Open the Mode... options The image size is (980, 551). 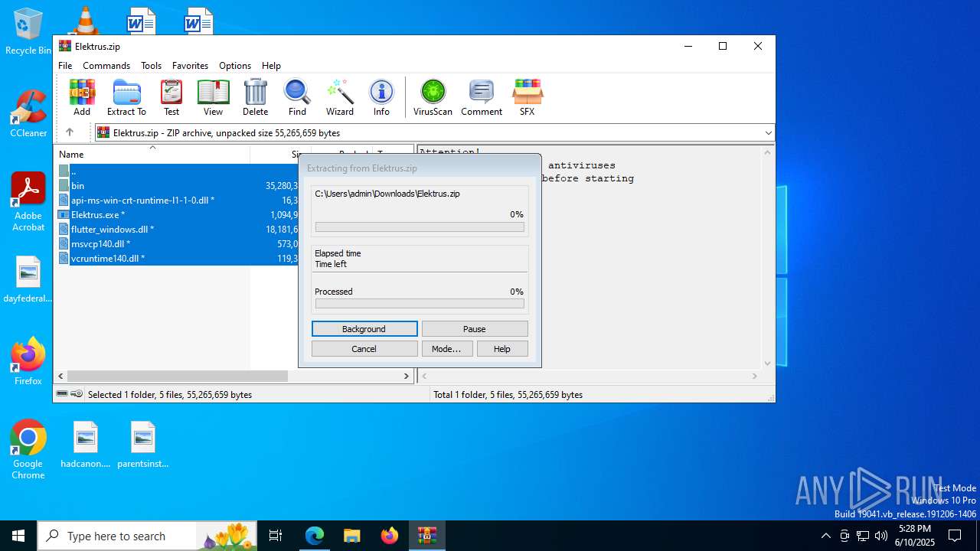tap(447, 349)
